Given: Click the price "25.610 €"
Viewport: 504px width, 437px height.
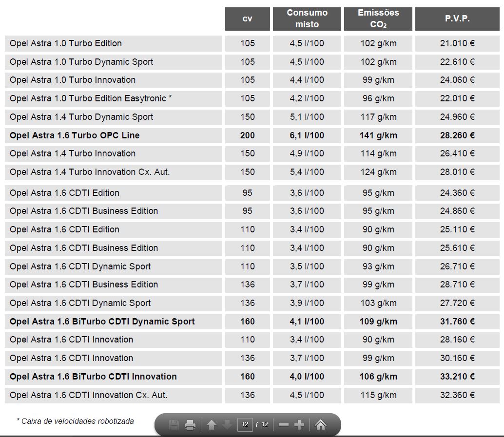Looking at the screenshot, I should (x=457, y=248).
